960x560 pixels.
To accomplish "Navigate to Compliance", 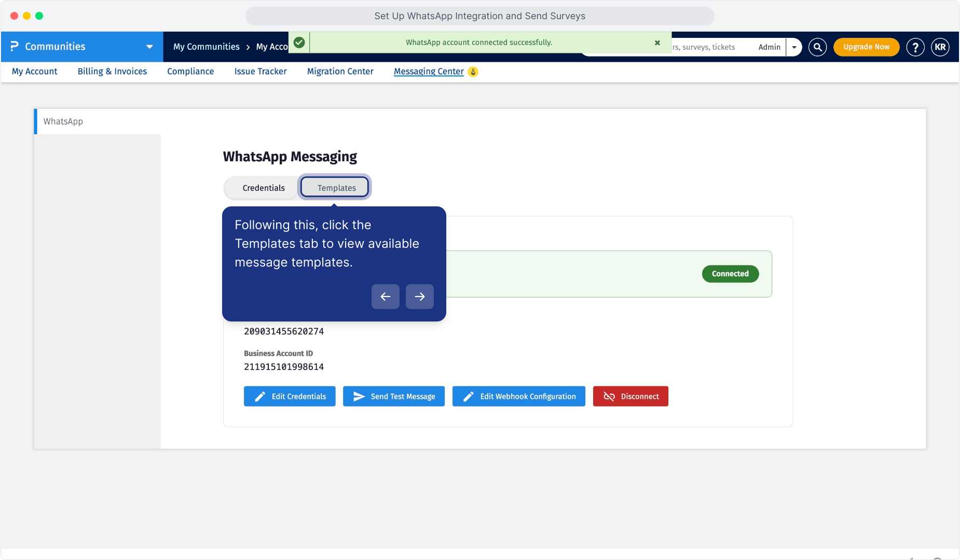I will tap(190, 72).
